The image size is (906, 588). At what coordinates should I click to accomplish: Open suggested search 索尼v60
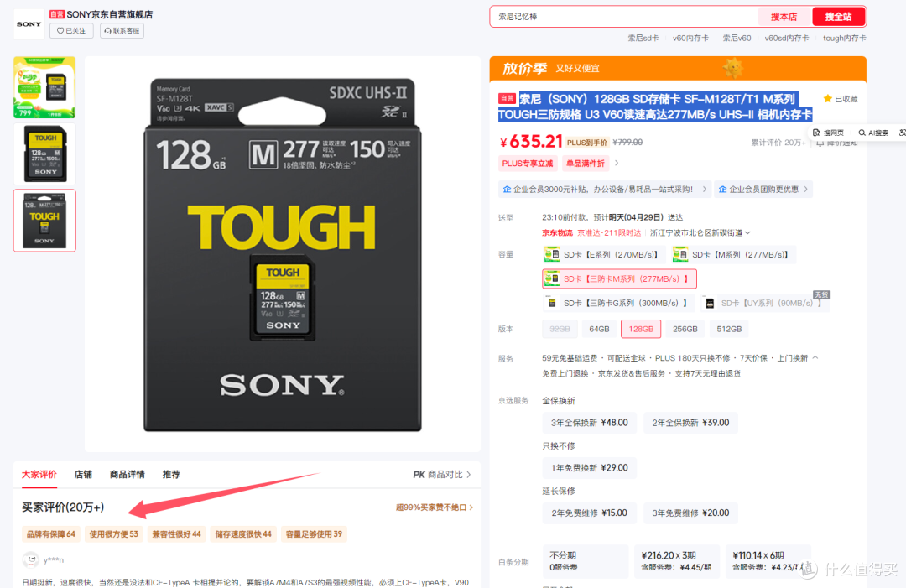point(737,38)
